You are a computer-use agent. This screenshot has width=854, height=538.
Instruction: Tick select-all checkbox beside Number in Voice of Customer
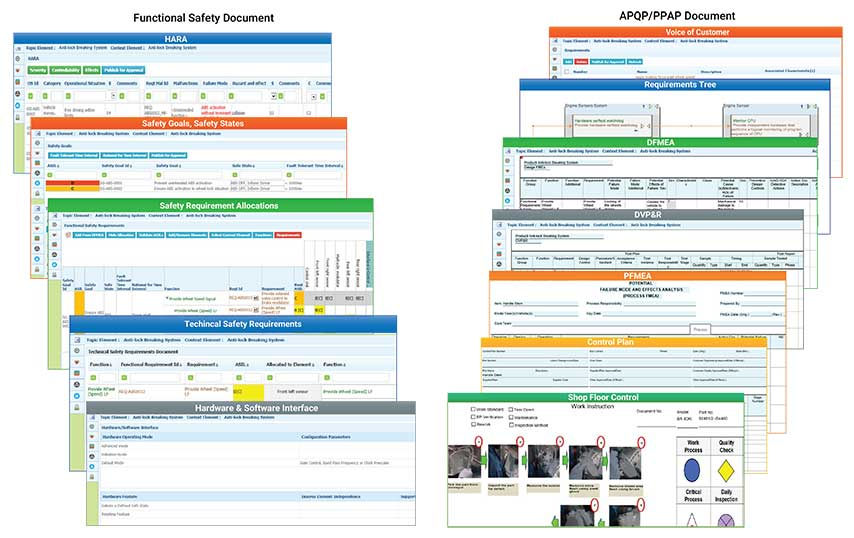pyautogui.click(x=566, y=72)
